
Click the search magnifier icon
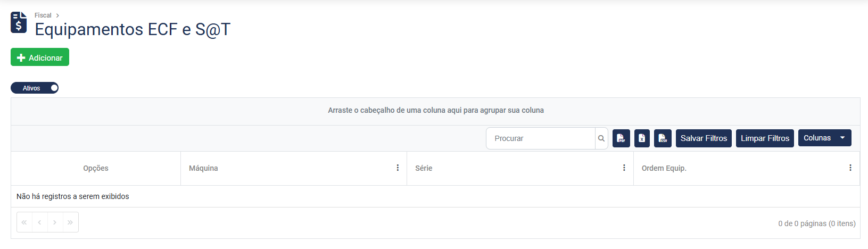point(601,138)
